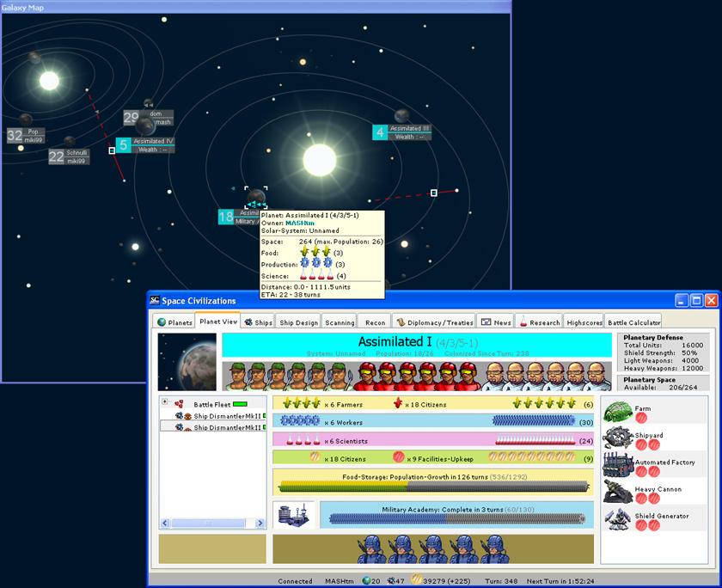Viewport: 722px width, 588px height.
Task: Click the sun in the upper-left solar system
Action: coord(49,81)
